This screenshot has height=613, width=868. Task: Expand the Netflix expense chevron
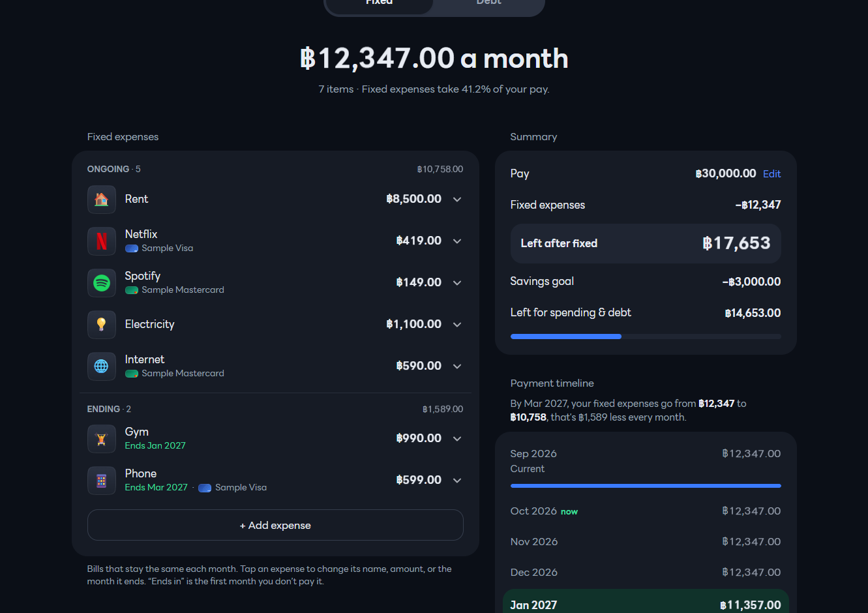tap(457, 241)
